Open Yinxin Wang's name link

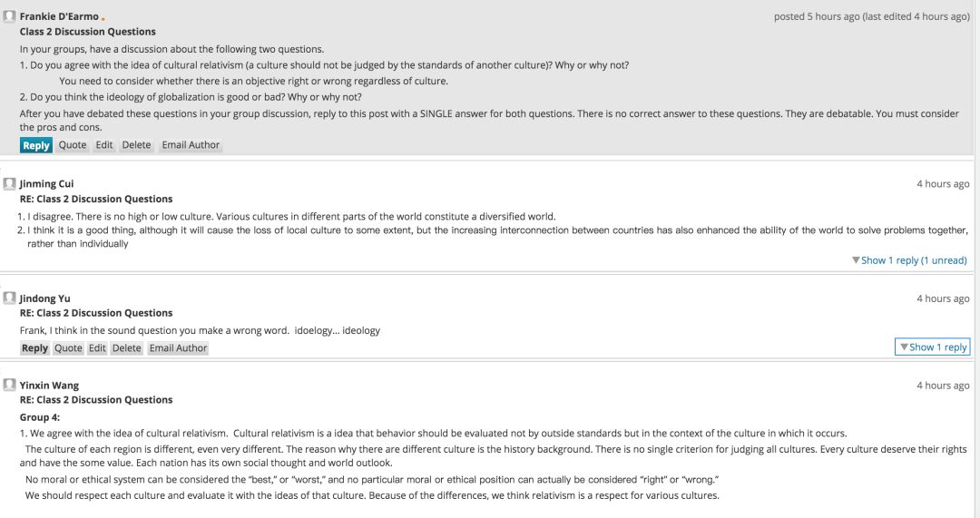coord(49,386)
